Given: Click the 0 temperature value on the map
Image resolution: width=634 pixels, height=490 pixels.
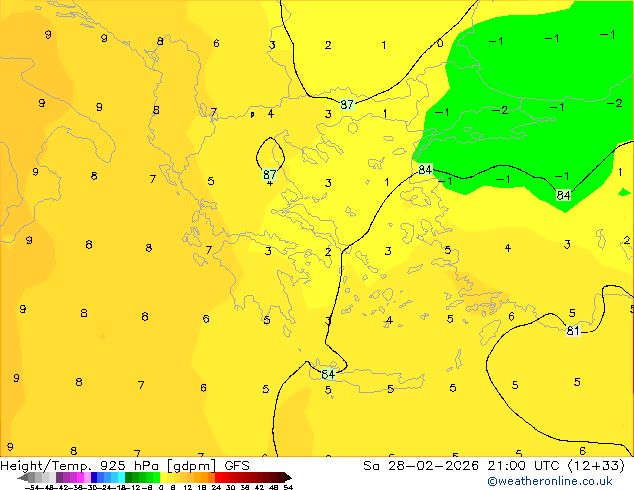Looking at the screenshot, I should 440,43.
